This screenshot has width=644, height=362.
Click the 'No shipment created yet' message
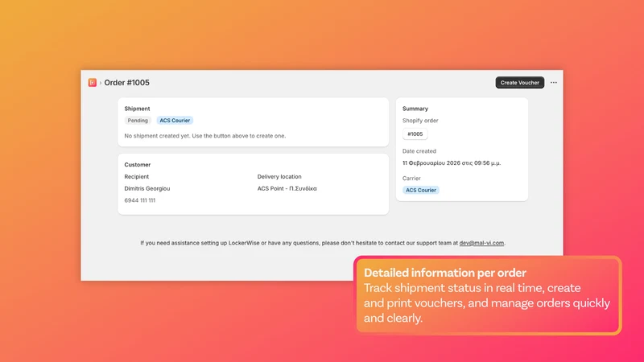point(205,136)
